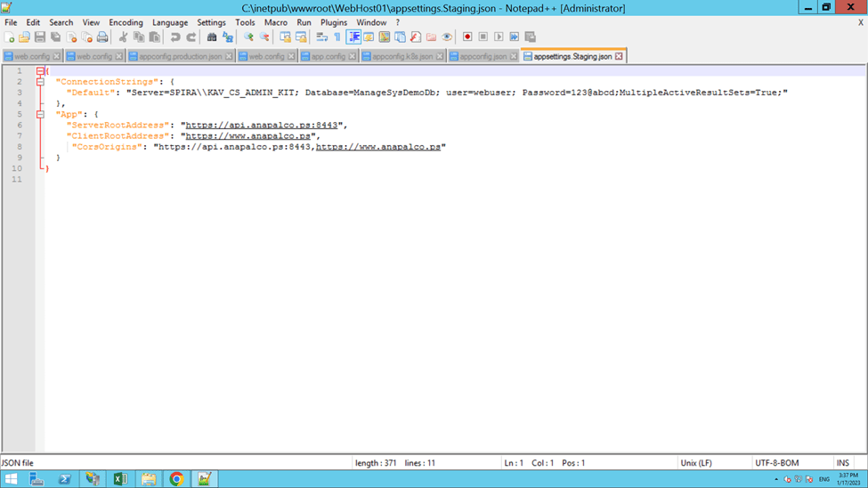Open Google Chrome from the taskbar
Image resolution: width=868 pixels, height=488 pixels.
point(176,479)
